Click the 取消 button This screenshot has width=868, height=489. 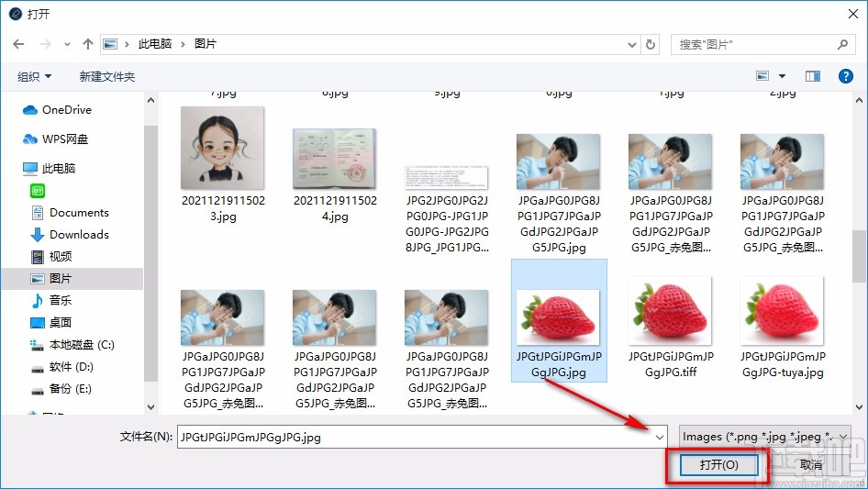[x=811, y=464]
